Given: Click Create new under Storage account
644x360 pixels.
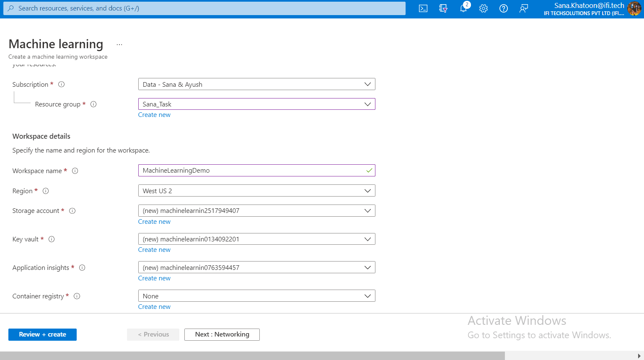Looking at the screenshot, I should pos(154,222).
